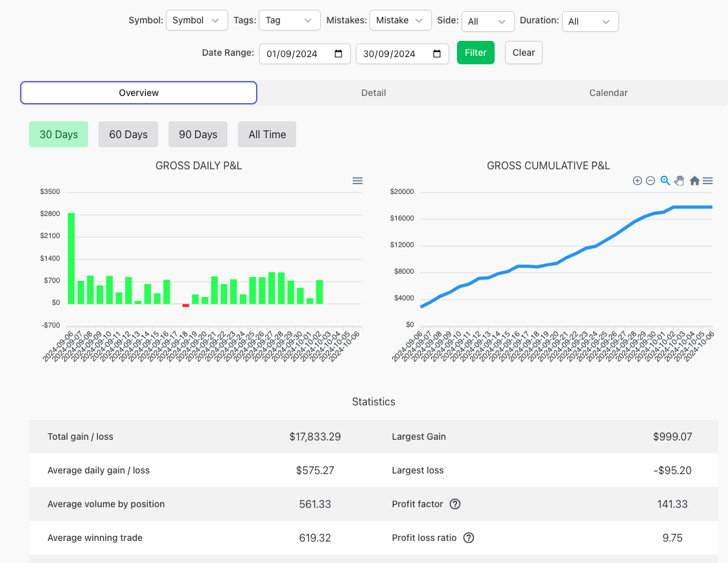Screen dimensions: 728x563
Task: Toggle the 90 Days view
Action: [198, 134]
